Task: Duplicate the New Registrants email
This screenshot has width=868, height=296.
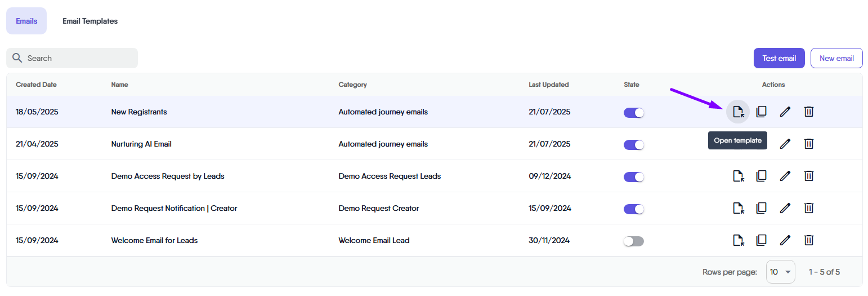Action: pos(761,112)
